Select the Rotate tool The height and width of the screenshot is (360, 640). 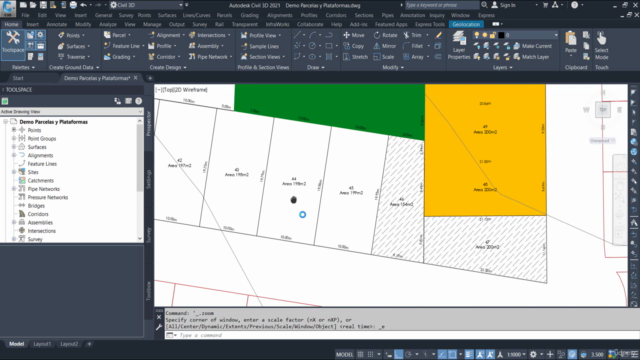coord(385,35)
